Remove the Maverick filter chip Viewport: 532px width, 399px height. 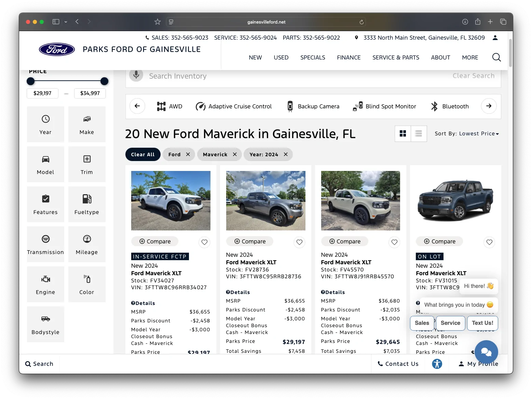click(235, 155)
